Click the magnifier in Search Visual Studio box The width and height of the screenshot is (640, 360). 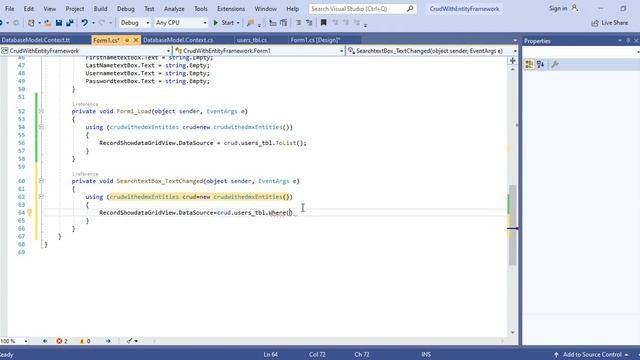410,8
